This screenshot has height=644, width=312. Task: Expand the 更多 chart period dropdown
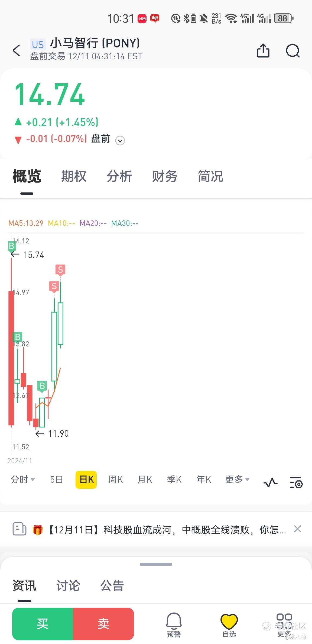click(x=237, y=479)
